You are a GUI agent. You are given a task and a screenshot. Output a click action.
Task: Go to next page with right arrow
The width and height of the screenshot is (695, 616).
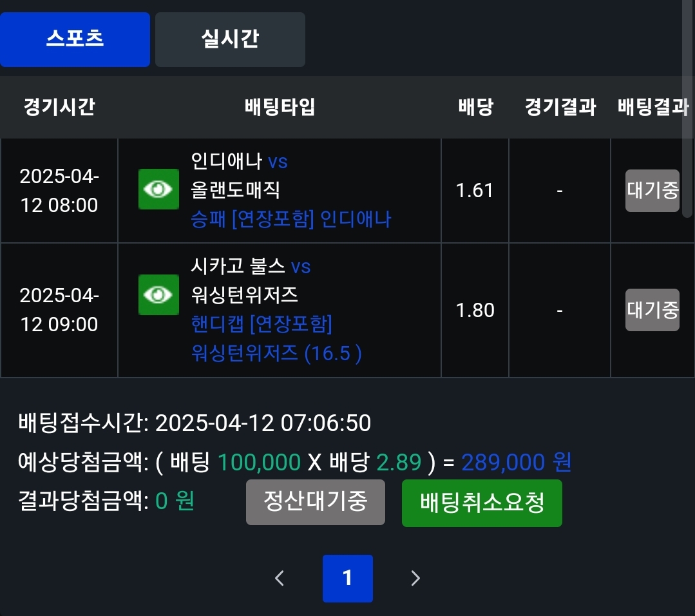click(x=415, y=579)
